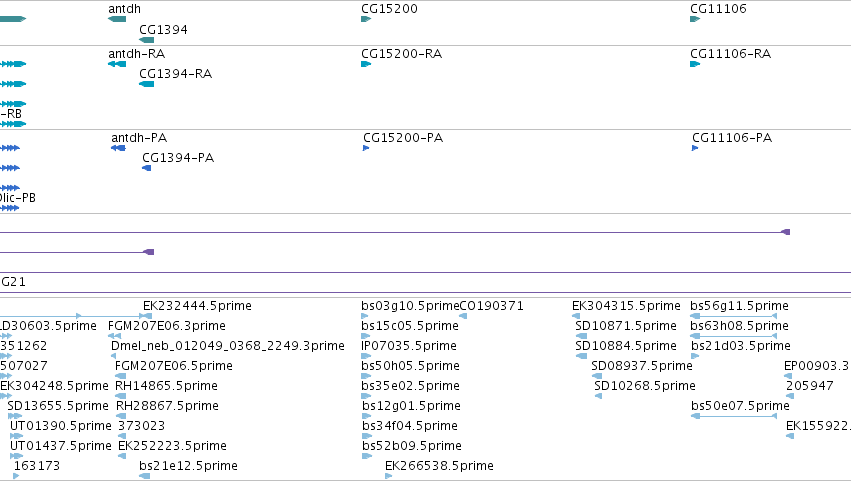
Task: Click the CG11106-RA transcript arrow
Action: pos(695,64)
